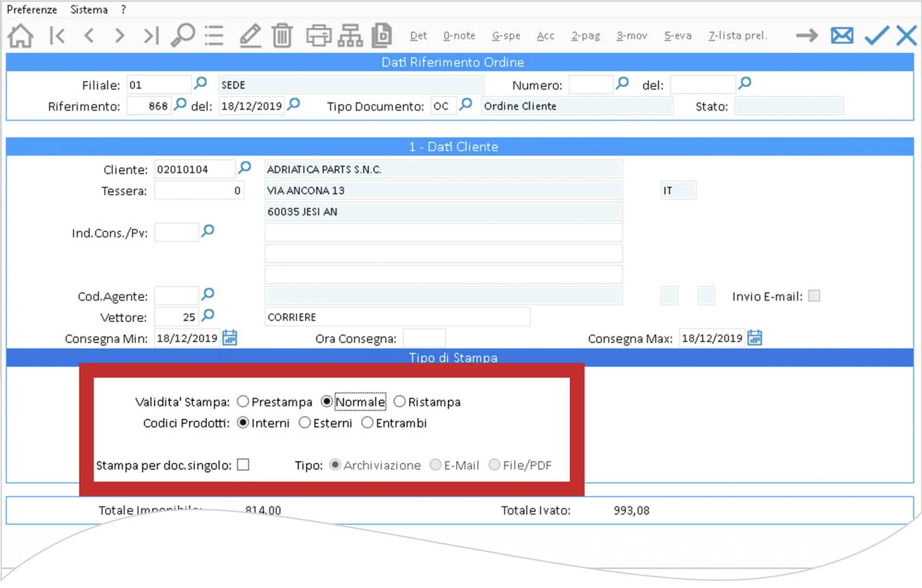The height and width of the screenshot is (588, 922).
Task: Open the Acc section
Action: [546, 36]
